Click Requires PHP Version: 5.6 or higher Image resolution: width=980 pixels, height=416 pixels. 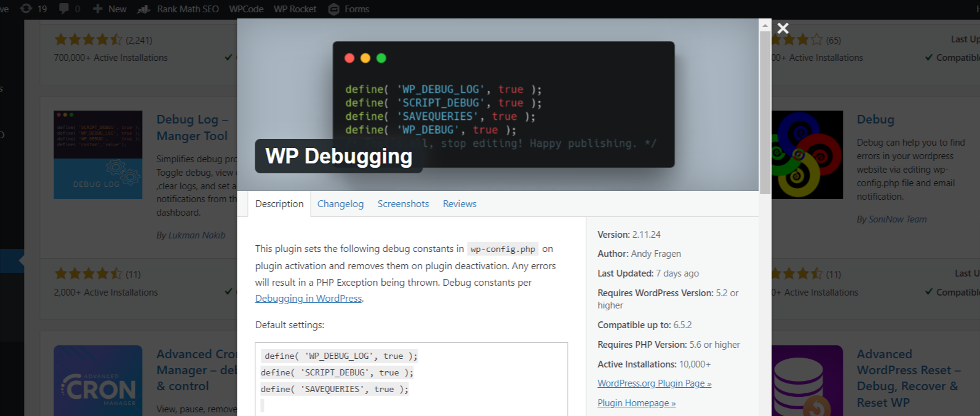click(x=669, y=344)
